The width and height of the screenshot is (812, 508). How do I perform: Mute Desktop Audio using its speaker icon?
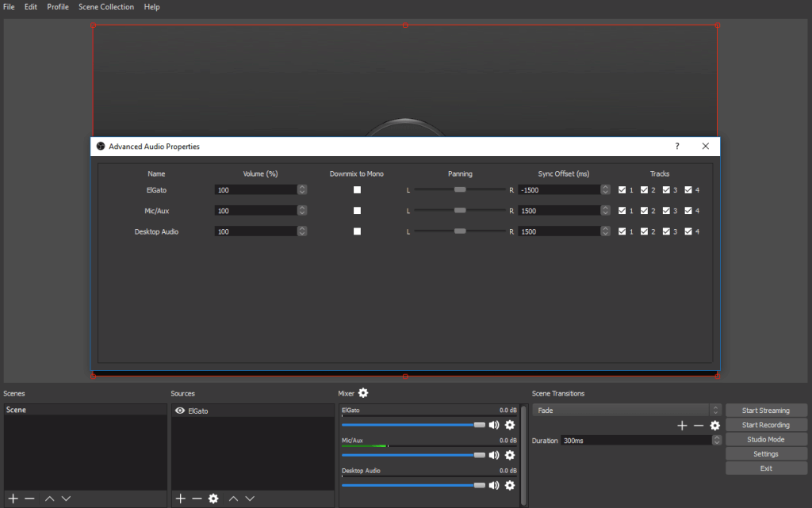(495, 485)
